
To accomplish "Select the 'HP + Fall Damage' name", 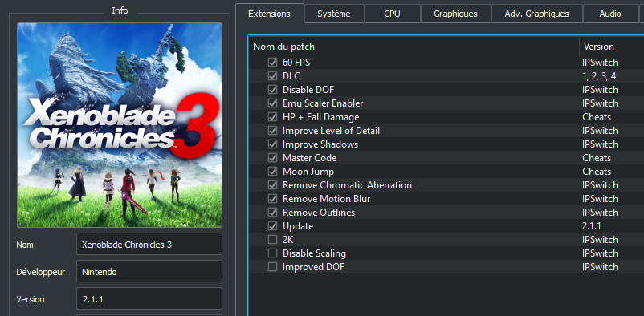I will coord(320,117).
